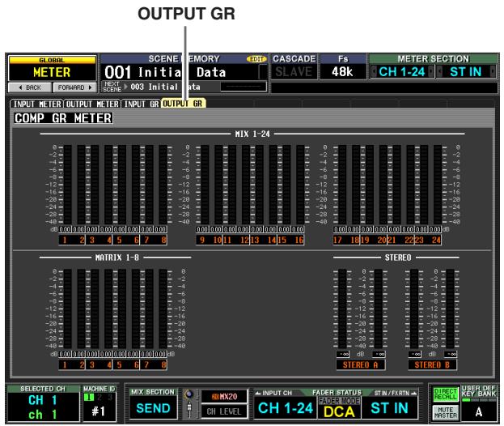Click the SELECTED CH CH 1 display
This screenshot has width=504, height=426.
(43, 407)
